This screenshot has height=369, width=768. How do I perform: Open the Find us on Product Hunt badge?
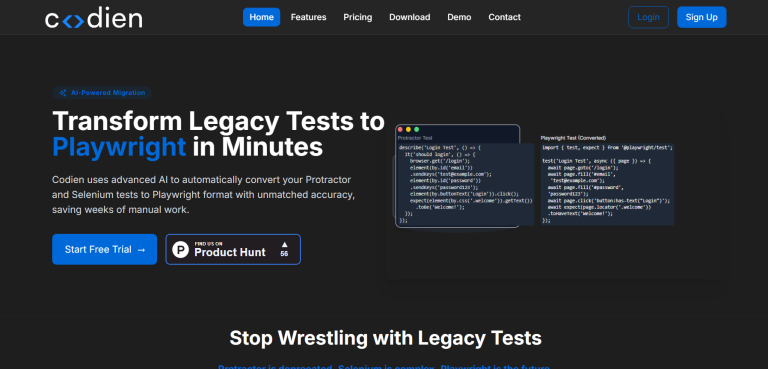click(x=233, y=249)
